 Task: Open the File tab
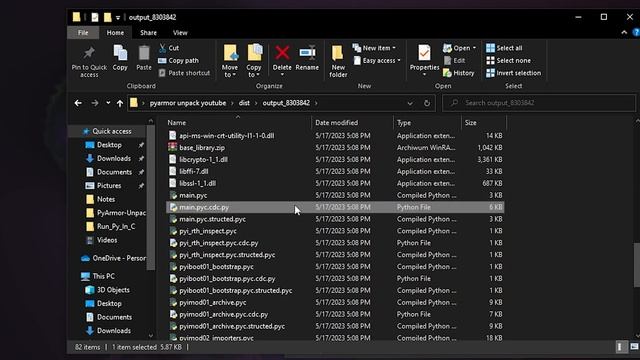[x=83, y=33]
